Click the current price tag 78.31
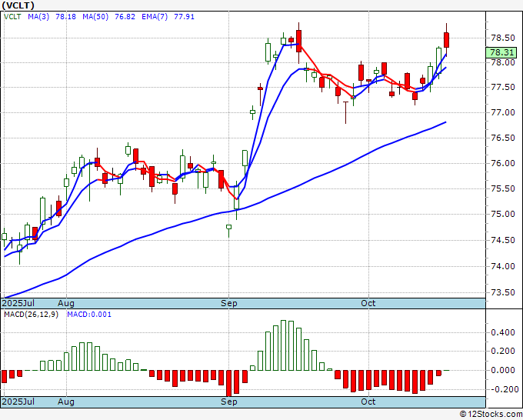 tap(501, 52)
